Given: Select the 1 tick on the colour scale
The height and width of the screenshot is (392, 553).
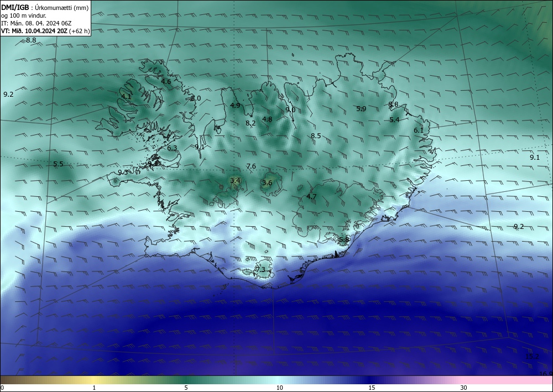Looking at the screenshot, I should [x=94, y=388].
